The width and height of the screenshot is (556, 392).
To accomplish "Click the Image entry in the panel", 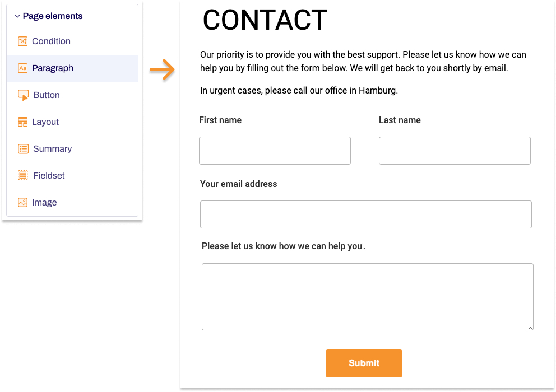I will 45,202.
